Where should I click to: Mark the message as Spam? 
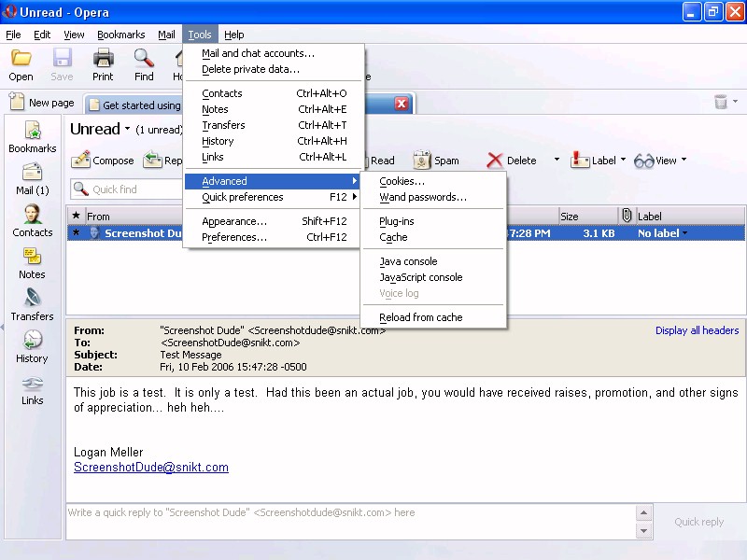(436, 161)
